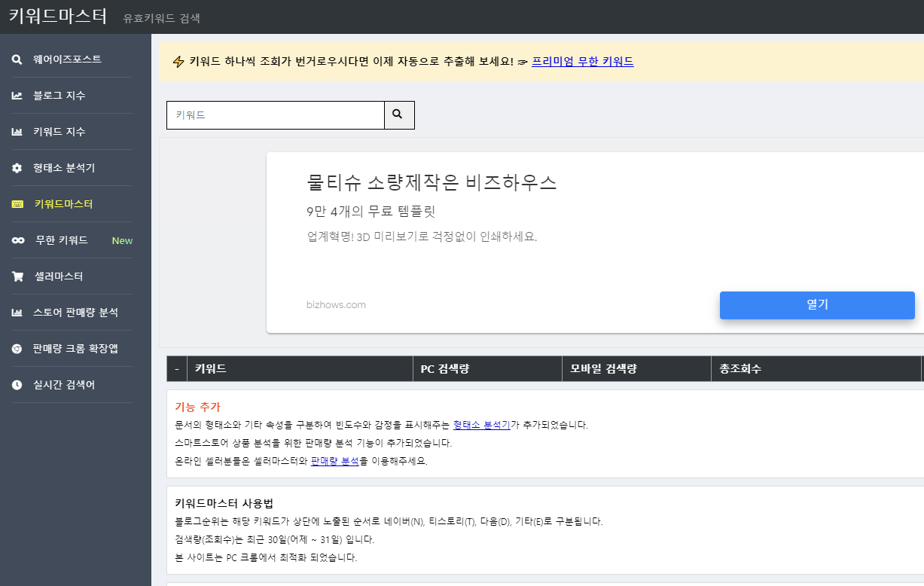Click the bizhows.com ad domain text
Image resolution: width=924 pixels, height=586 pixels.
click(x=337, y=305)
